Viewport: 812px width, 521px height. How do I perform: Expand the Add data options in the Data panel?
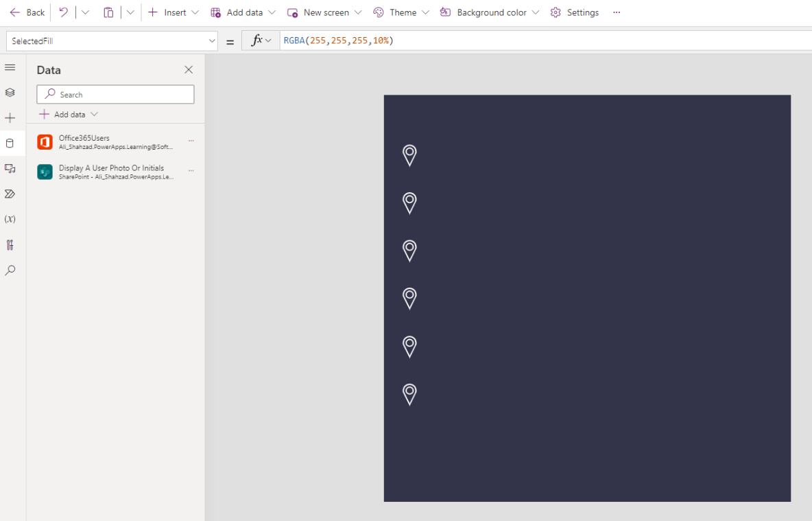pyautogui.click(x=67, y=114)
